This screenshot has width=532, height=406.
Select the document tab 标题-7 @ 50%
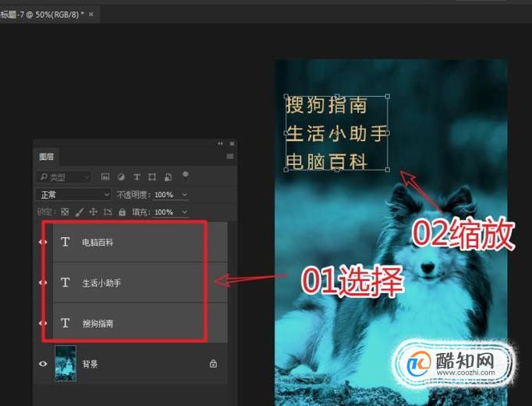(41, 15)
